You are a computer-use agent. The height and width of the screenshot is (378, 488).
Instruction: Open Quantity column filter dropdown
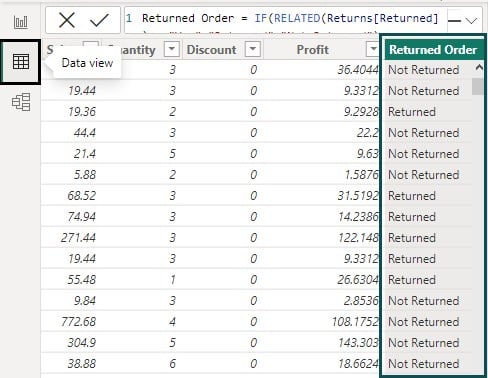pyautogui.click(x=172, y=49)
